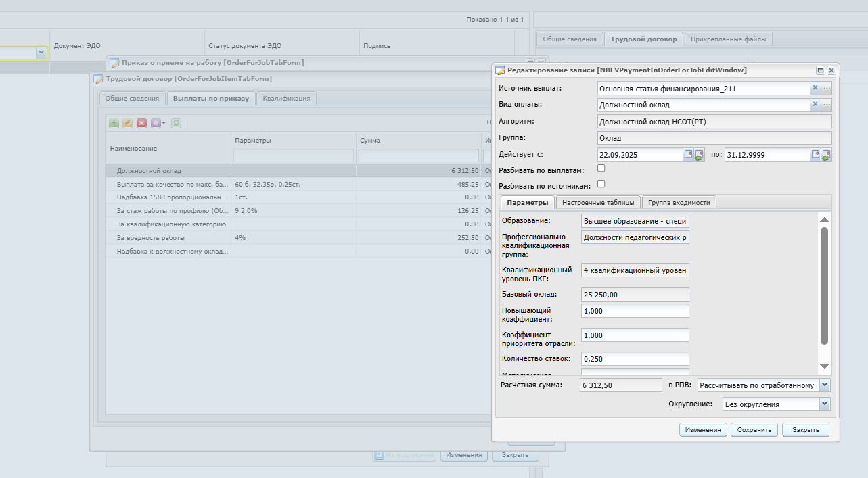Open Квалификация tab
This screenshot has width=868, height=478.
[x=287, y=99]
